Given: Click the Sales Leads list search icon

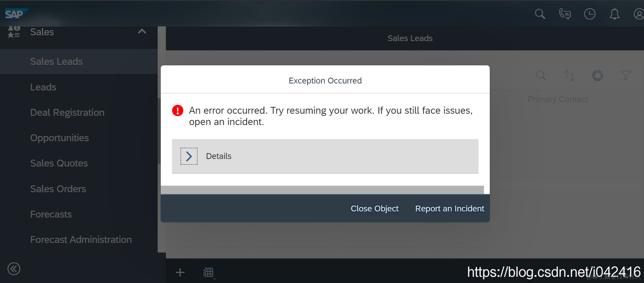Looking at the screenshot, I should [x=541, y=76].
